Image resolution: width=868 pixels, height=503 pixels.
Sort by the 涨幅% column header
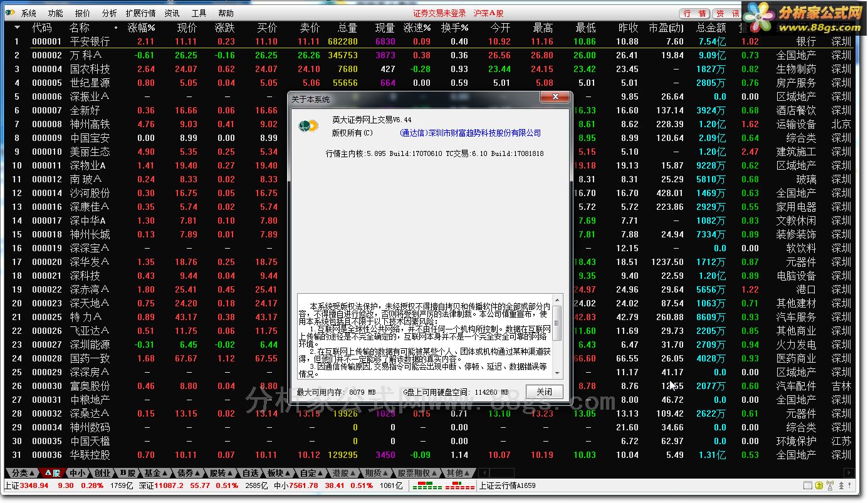coord(141,28)
